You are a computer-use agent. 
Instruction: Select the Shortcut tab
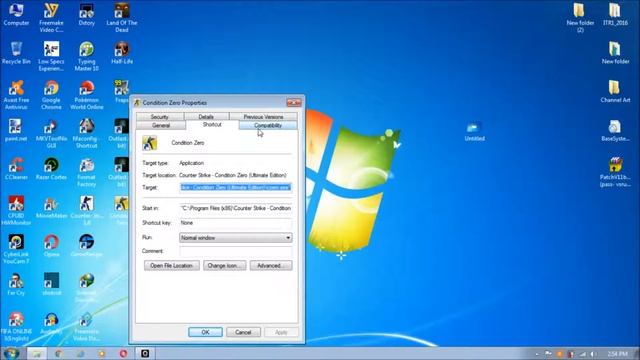pos(212,124)
